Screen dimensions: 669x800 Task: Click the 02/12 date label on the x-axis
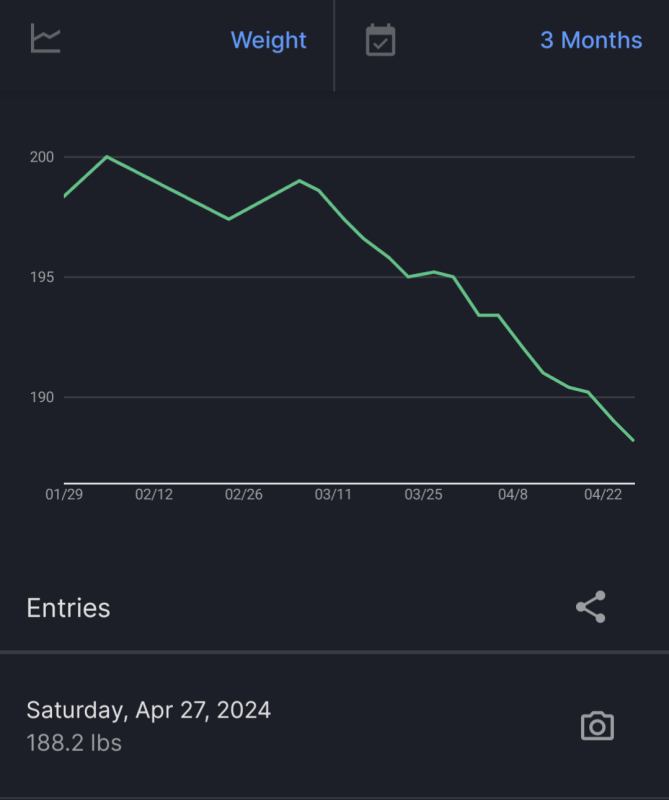point(154,495)
